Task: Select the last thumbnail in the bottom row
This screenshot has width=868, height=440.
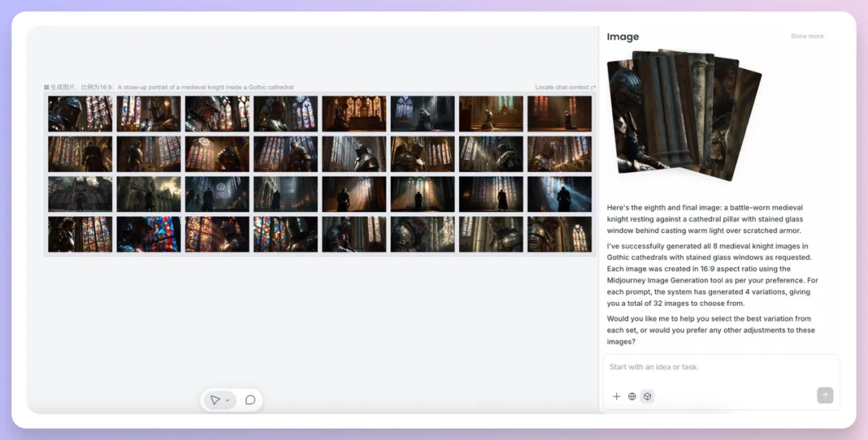Action: coord(559,234)
